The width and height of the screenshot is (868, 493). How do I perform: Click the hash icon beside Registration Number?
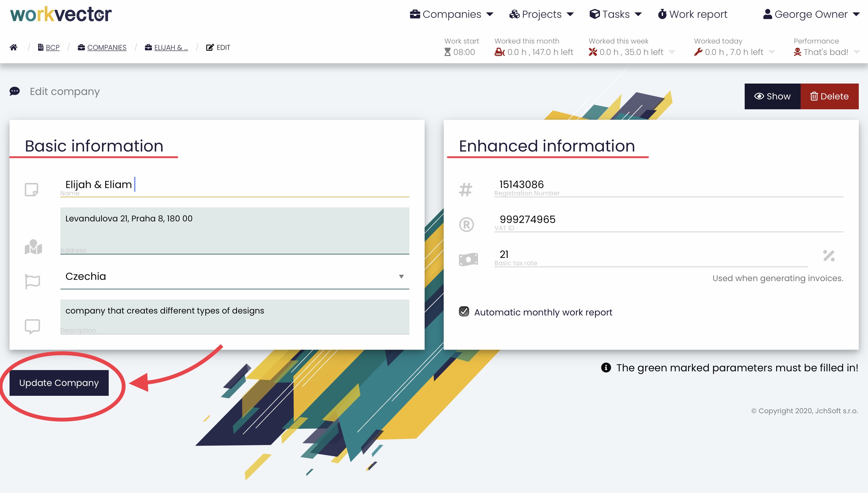pos(466,189)
